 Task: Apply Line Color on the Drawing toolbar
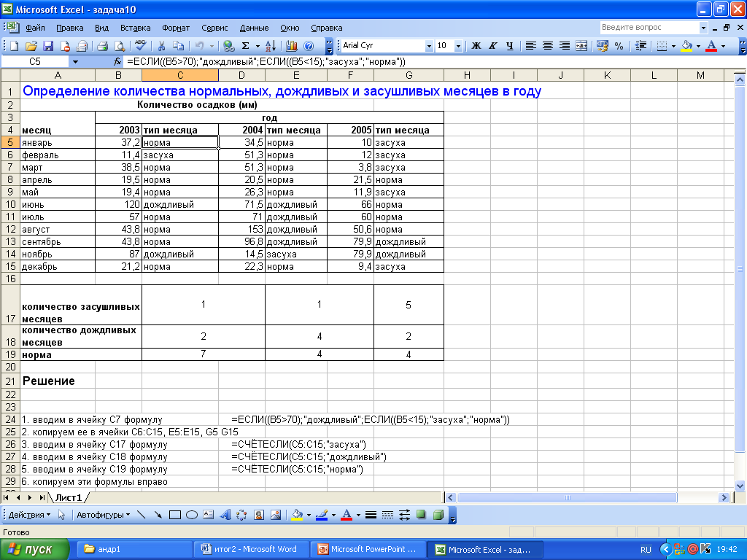[x=322, y=515]
